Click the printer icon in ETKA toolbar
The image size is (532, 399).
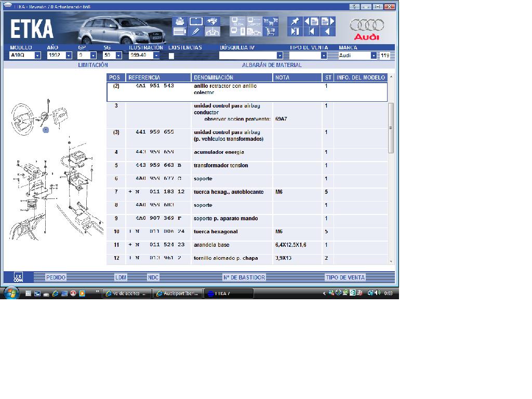[x=180, y=21]
